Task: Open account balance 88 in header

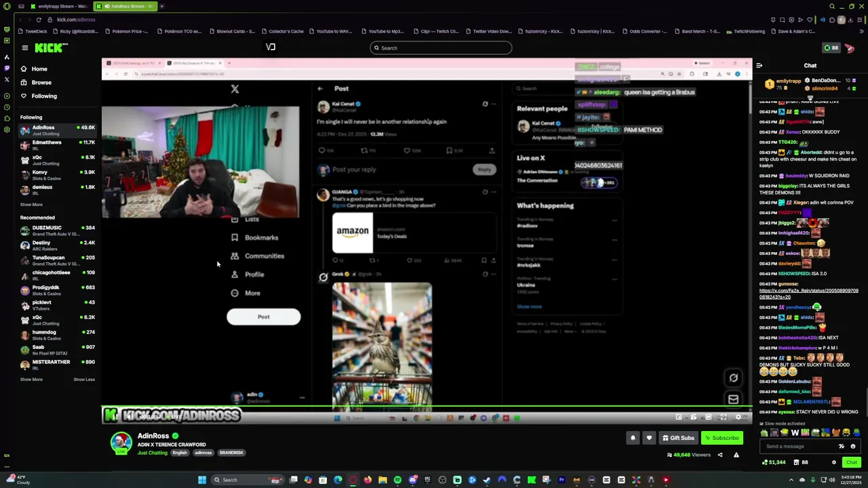Action: click(831, 47)
